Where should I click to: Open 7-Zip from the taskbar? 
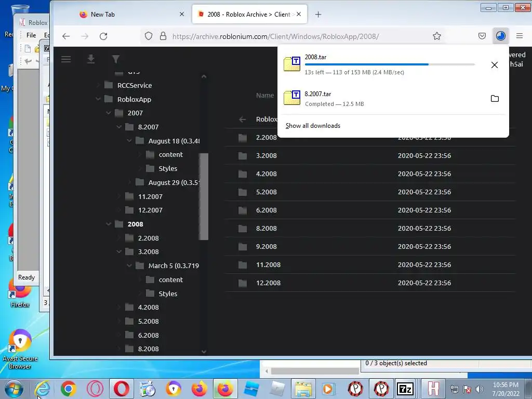(405, 389)
